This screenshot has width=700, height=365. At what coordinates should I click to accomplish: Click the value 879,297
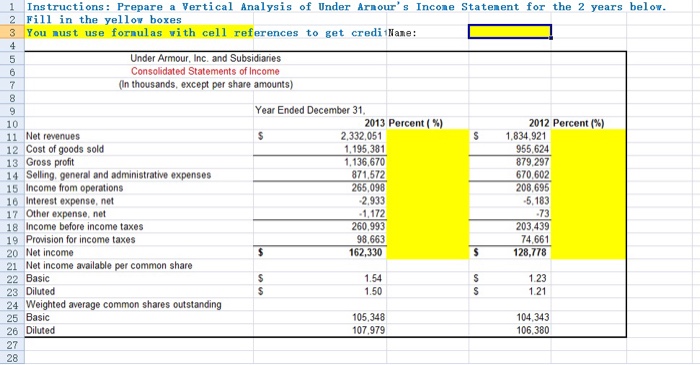coord(533,162)
